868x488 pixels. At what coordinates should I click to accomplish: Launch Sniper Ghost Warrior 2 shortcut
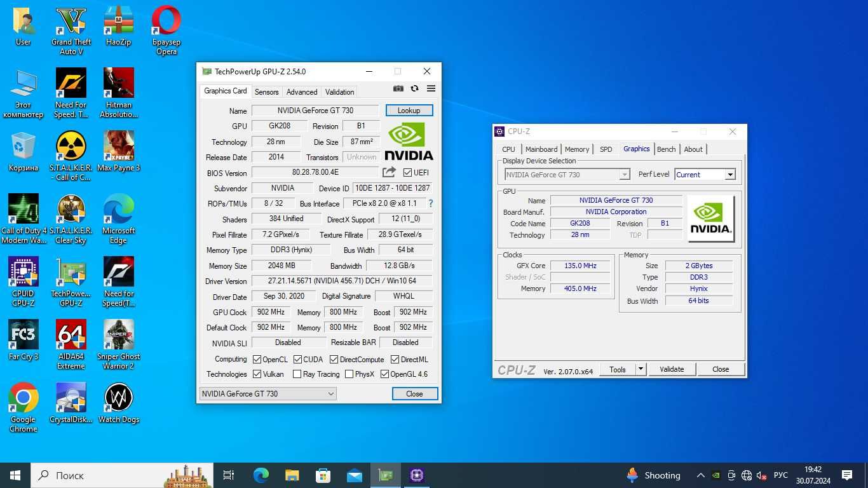coord(118,344)
